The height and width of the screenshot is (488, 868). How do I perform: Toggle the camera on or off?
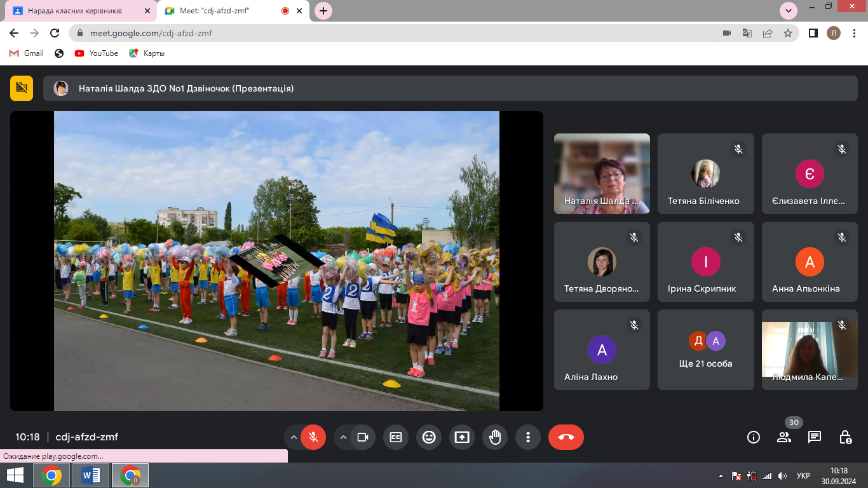(x=363, y=437)
